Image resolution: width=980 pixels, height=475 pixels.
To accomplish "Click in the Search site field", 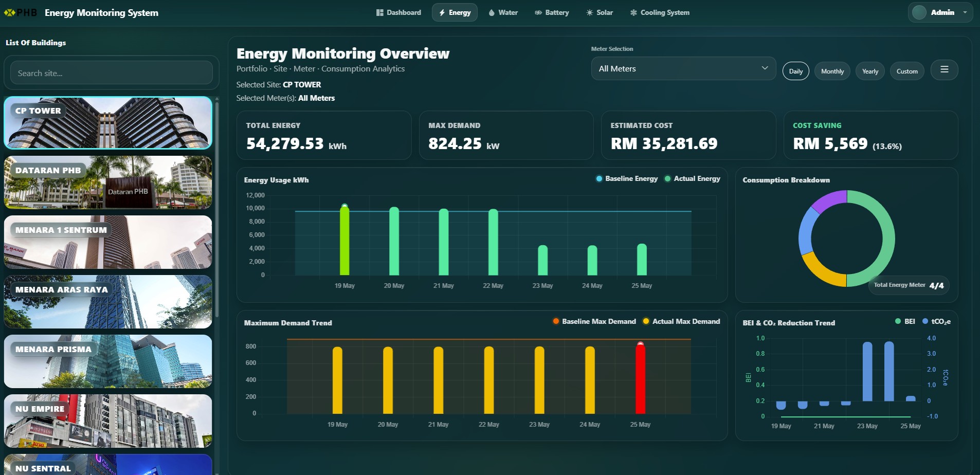I will click(x=112, y=73).
